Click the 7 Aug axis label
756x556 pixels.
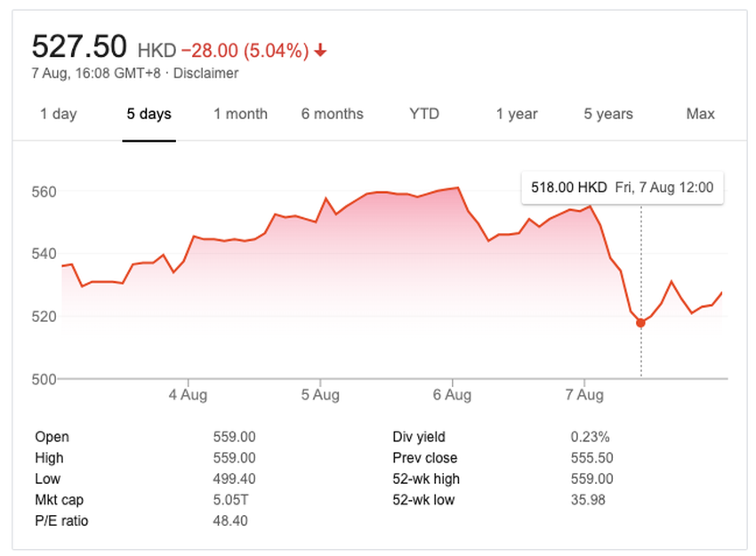(584, 394)
